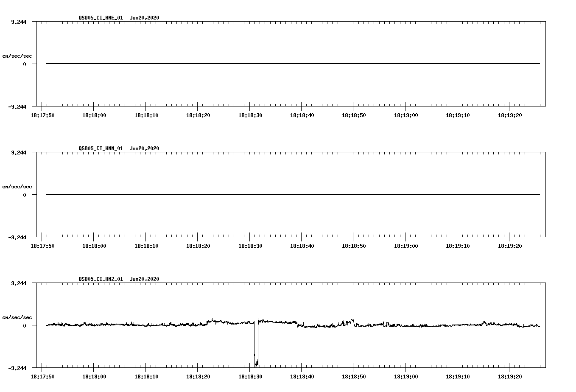Click the 18:19:10 time label under HNN plot
The image size is (576, 392).
457,246
